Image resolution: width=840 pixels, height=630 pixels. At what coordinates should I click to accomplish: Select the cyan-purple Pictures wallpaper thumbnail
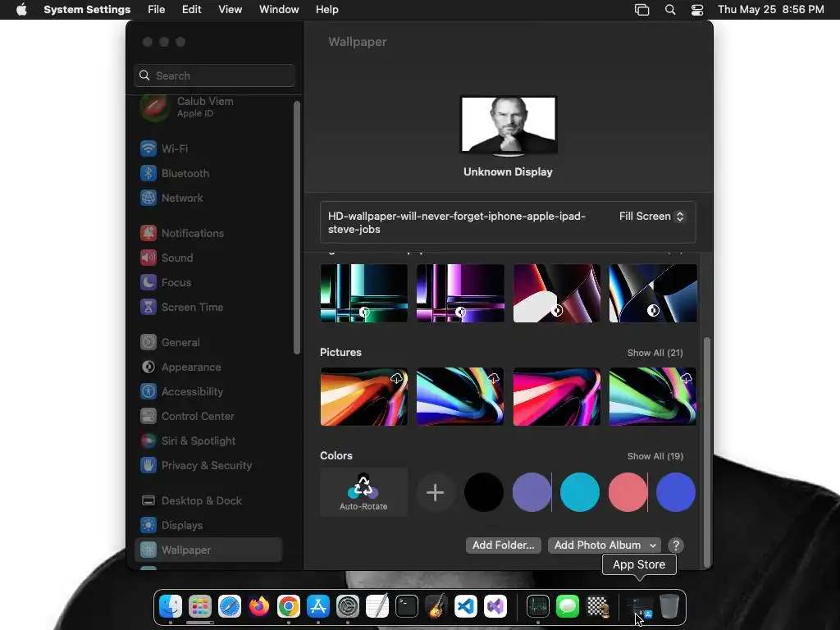460,397
